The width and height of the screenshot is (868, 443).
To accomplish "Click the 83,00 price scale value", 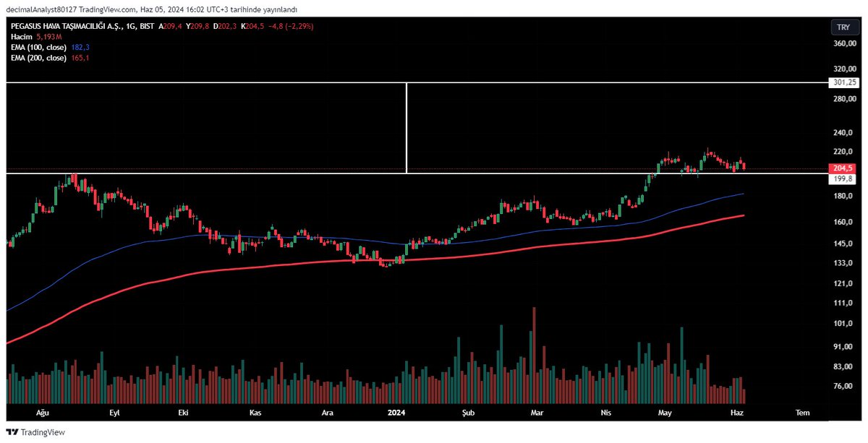I will (844, 367).
